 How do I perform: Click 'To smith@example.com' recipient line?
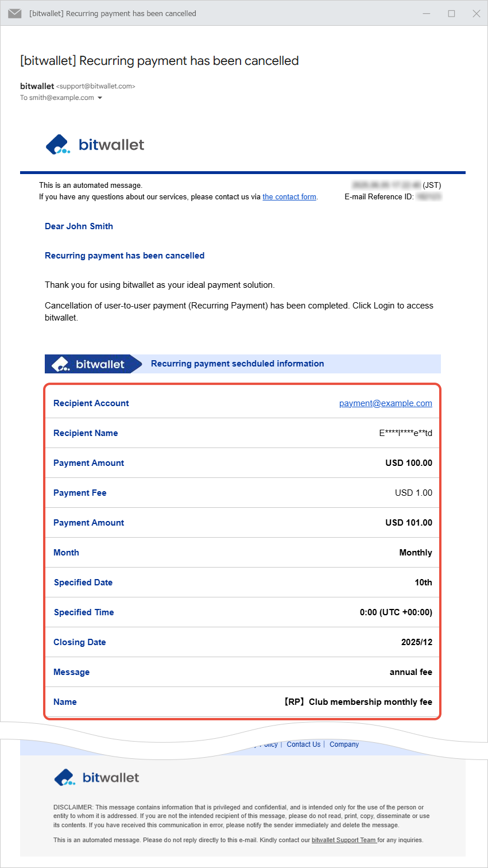click(x=57, y=98)
